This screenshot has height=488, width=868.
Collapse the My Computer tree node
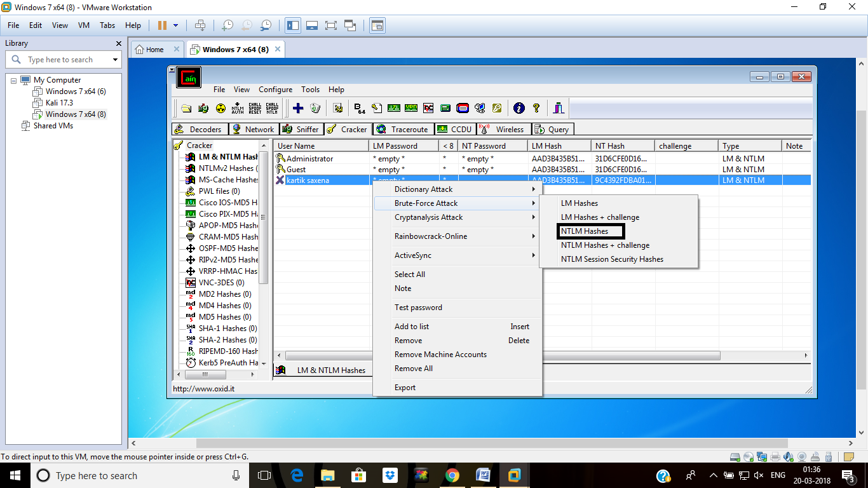coord(15,80)
